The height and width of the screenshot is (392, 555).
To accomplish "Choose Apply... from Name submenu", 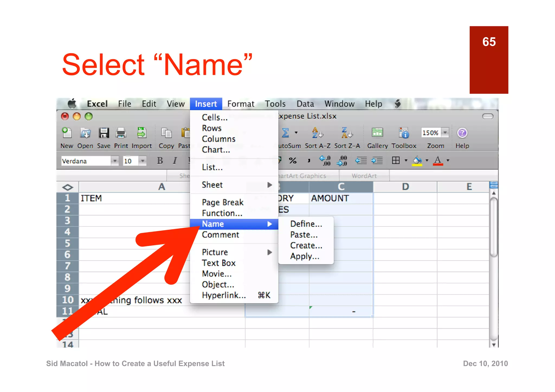I will click(x=306, y=256).
